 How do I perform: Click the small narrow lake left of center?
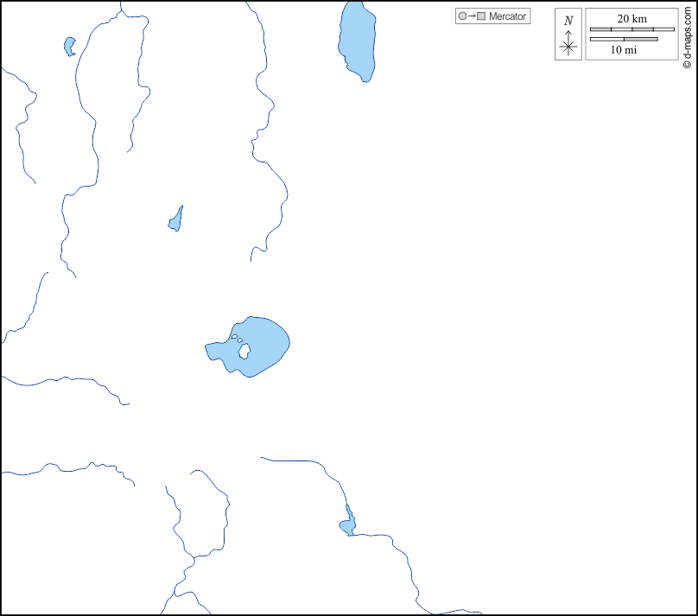pos(175,221)
